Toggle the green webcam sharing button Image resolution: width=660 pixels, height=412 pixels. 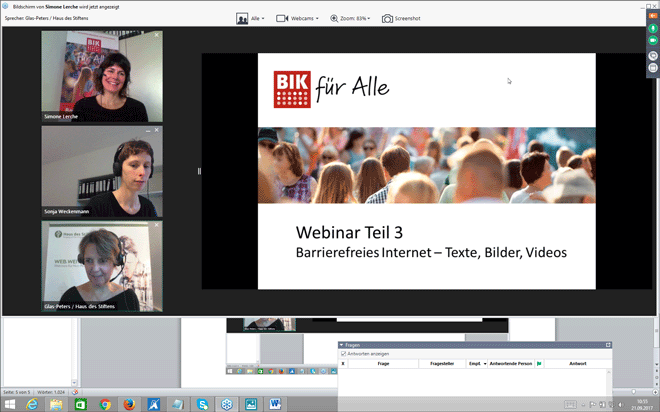pyautogui.click(x=653, y=40)
